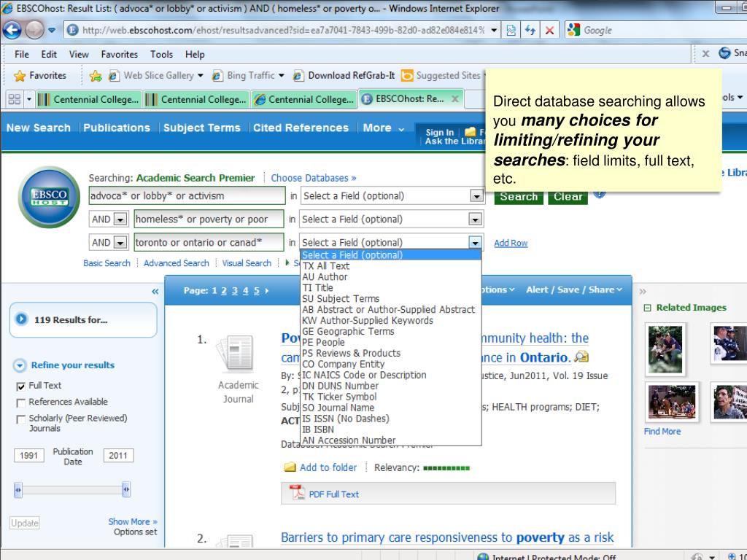Click the 1991 start year field

pos(29,455)
